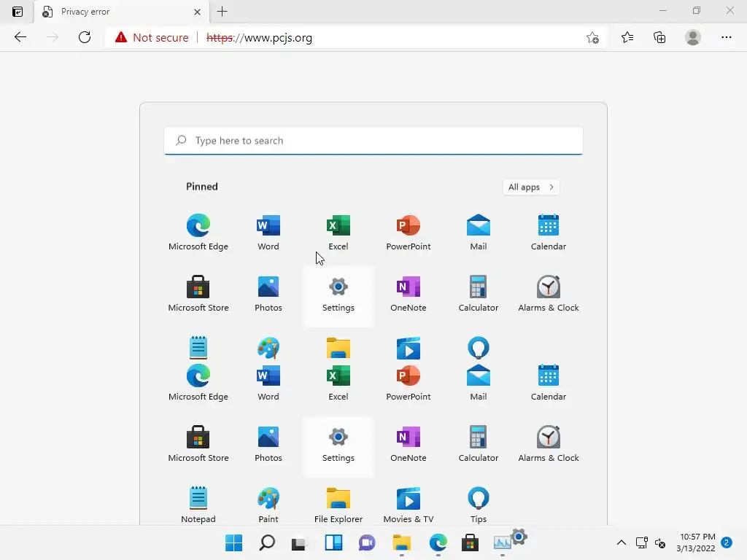Close the Privacy error tab
747x560 pixels.
(x=197, y=12)
